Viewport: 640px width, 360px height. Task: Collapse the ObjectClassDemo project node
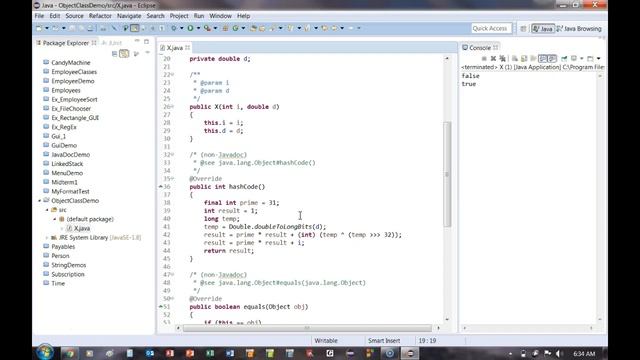[x=40, y=200]
